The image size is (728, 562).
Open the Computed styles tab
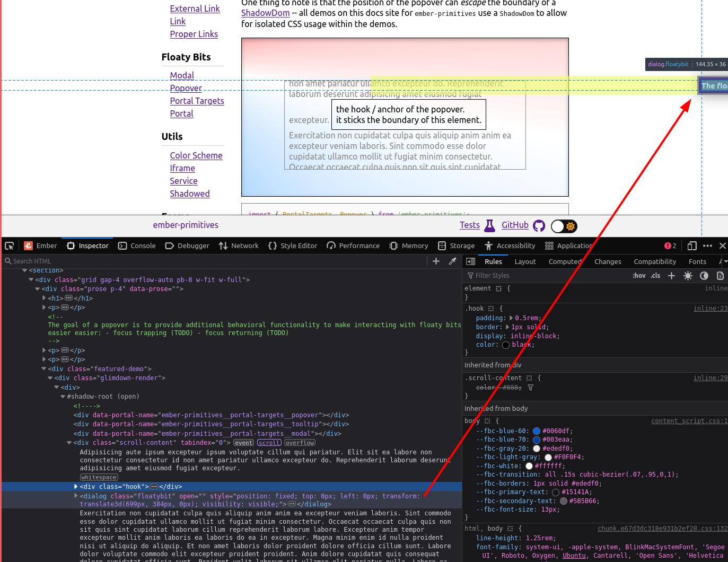565,261
